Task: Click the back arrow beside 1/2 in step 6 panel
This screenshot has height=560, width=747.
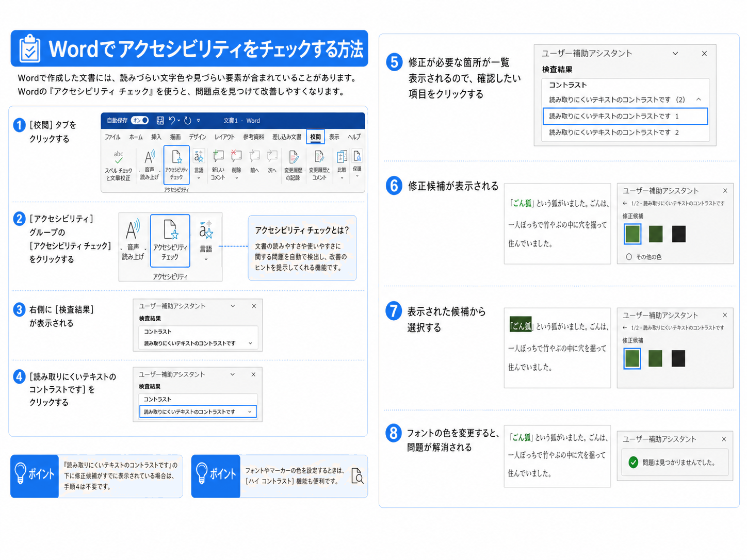Action: click(625, 204)
